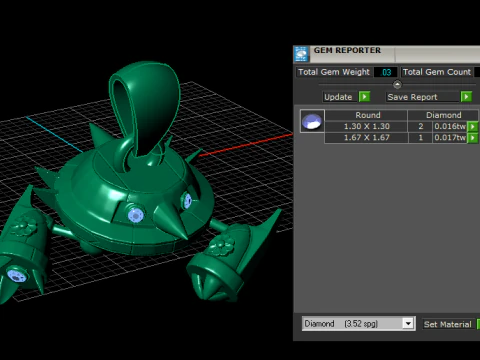The height and width of the screenshot is (360, 480).
Task: Collapse panel with the round arrow handle
Action: (397, 84)
